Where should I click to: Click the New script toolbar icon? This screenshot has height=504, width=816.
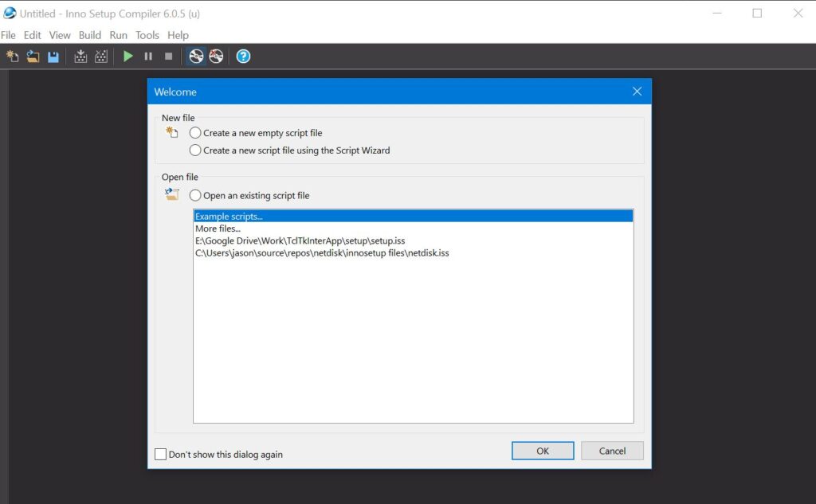point(13,57)
